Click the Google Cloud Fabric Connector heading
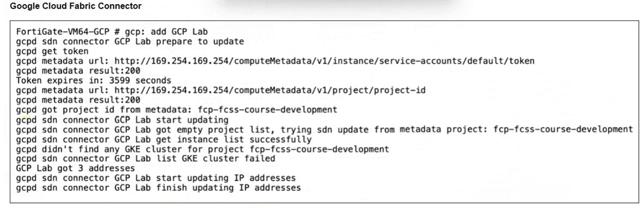The image size is (644, 210). [x=76, y=6]
